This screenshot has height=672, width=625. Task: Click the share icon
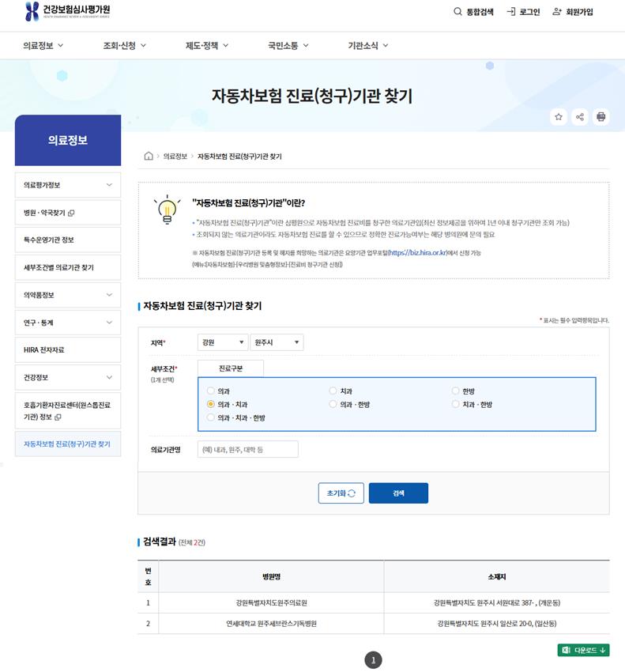580,117
